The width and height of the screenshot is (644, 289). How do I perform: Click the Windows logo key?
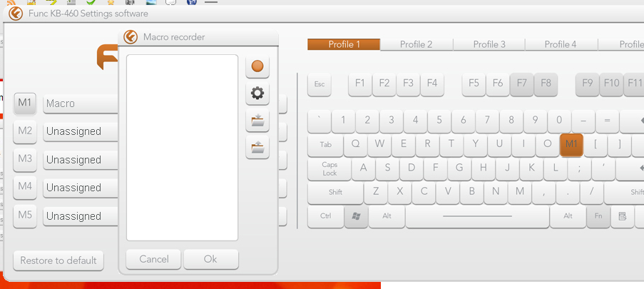pyautogui.click(x=356, y=216)
